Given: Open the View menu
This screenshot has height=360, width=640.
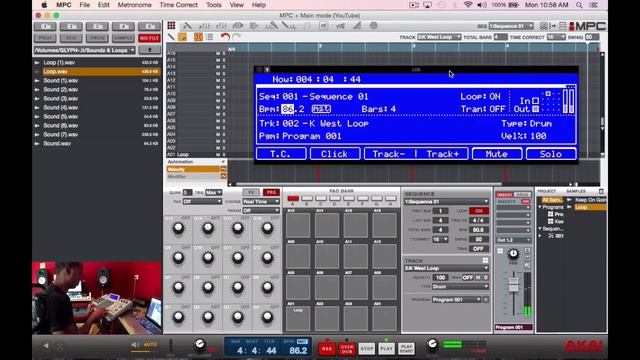Looking at the screenshot, I should [x=236, y=5].
